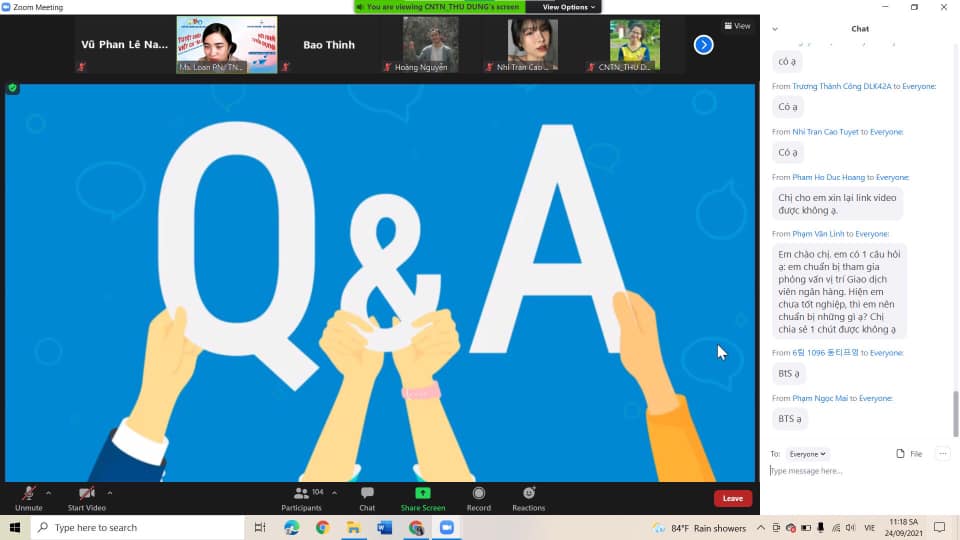Toggle the Chat panel from the toolbar
The image size is (960, 540).
click(367, 497)
